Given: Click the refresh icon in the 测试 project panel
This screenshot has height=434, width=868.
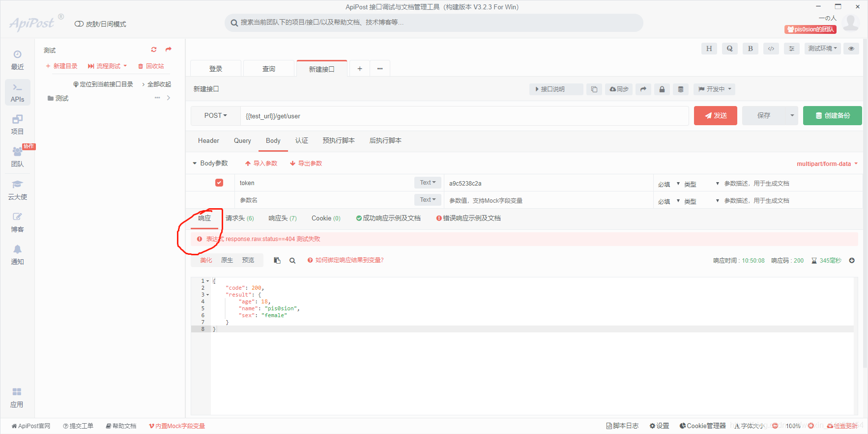Looking at the screenshot, I should pos(154,50).
